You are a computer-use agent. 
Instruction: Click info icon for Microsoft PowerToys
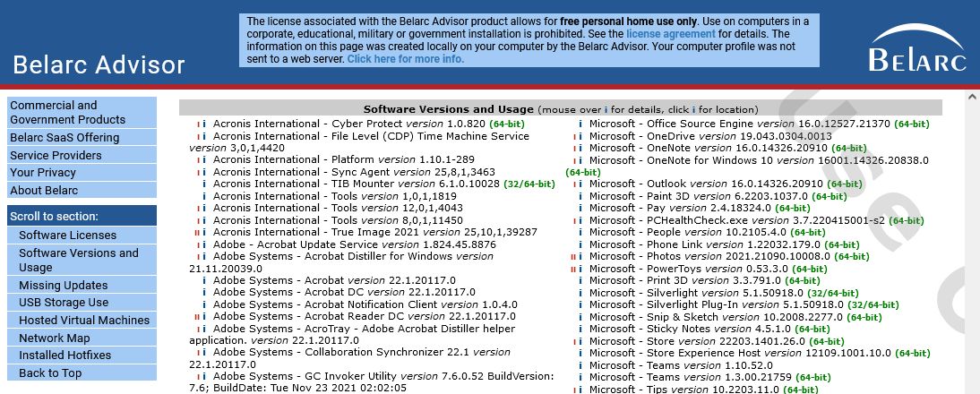(x=580, y=269)
